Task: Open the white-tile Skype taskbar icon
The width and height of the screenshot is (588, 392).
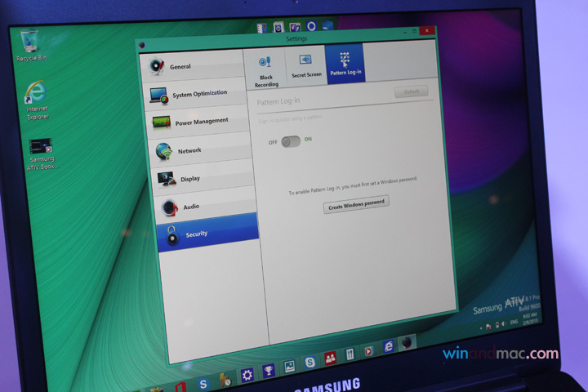Action: tap(310, 362)
